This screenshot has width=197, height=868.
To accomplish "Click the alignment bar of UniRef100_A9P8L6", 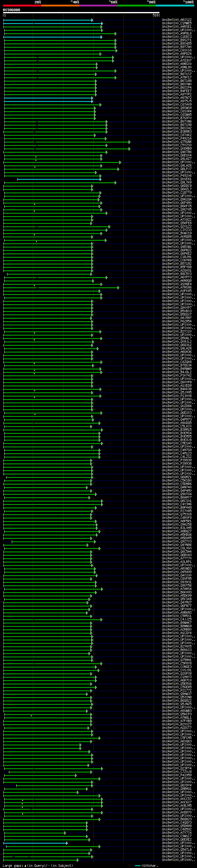I will click(60, 34).
